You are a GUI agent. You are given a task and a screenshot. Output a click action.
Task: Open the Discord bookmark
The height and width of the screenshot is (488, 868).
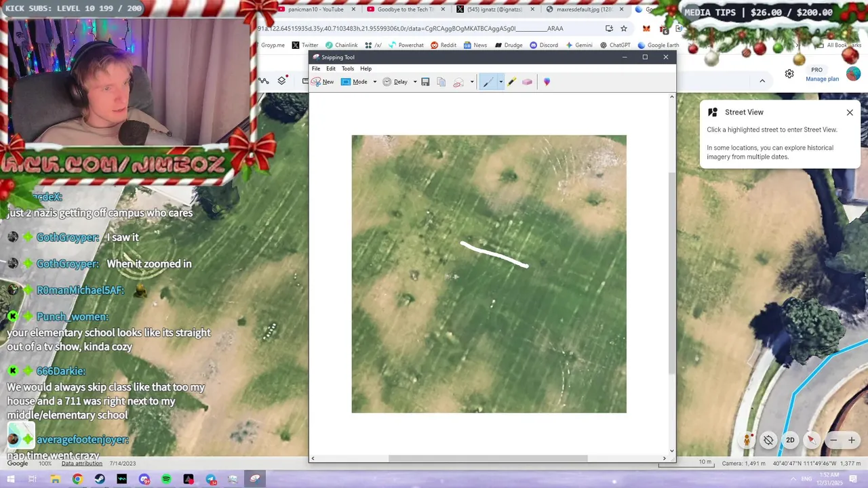point(544,45)
